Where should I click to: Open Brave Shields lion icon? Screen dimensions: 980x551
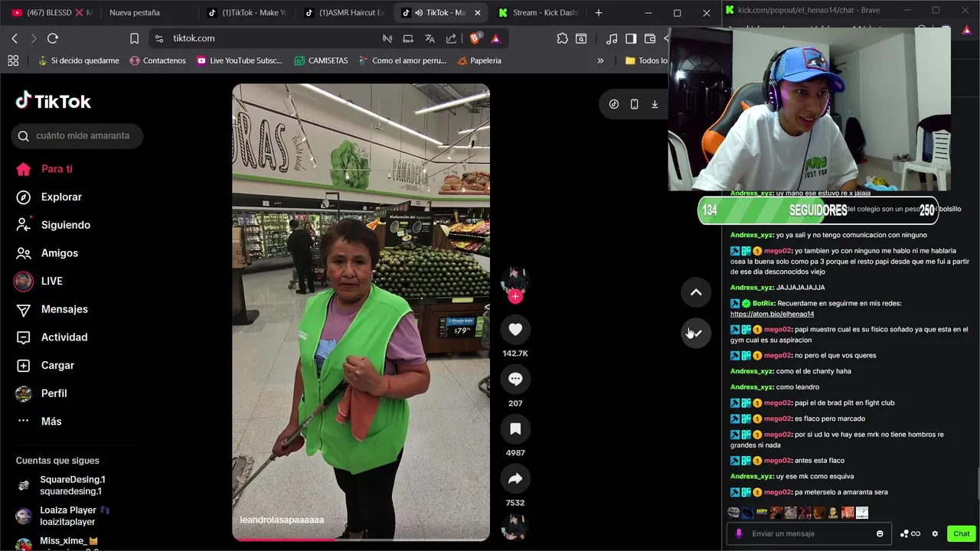tap(475, 38)
